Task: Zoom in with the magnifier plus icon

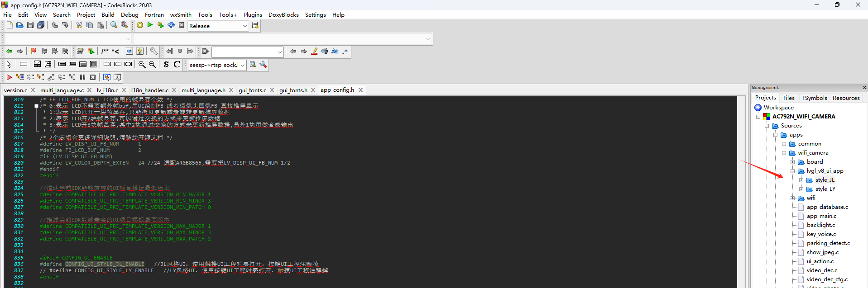Action: point(142,64)
